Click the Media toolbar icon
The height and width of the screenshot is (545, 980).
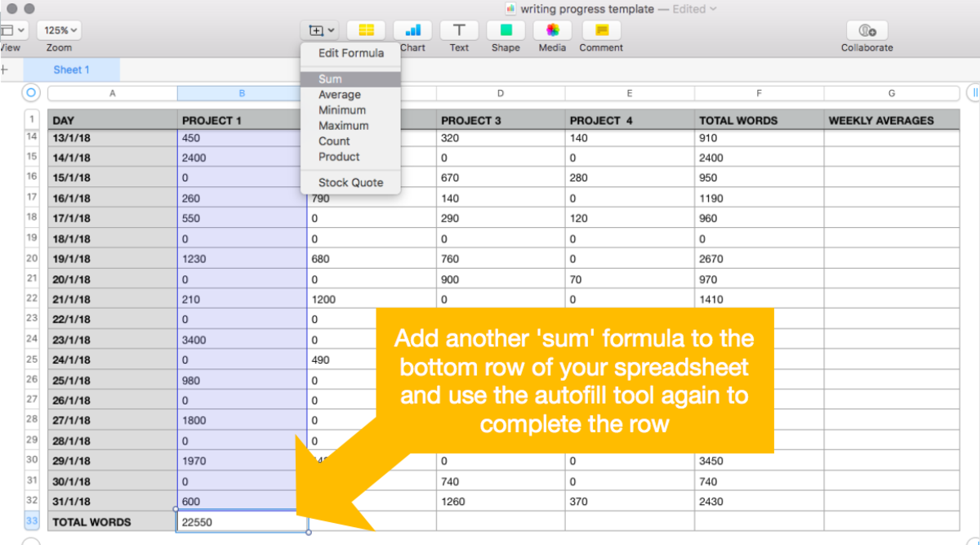click(x=552, y=30)
